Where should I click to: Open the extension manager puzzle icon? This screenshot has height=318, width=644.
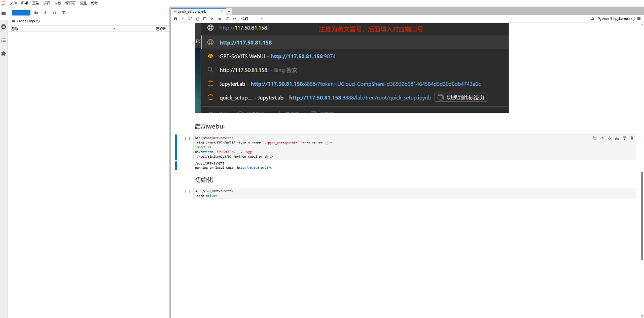[x=4, y=53]
